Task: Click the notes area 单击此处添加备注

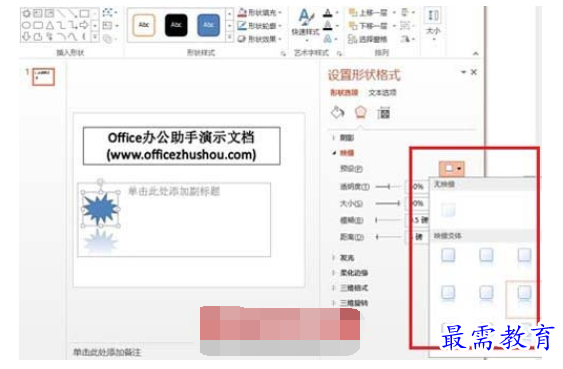Action: pos(107,352)
